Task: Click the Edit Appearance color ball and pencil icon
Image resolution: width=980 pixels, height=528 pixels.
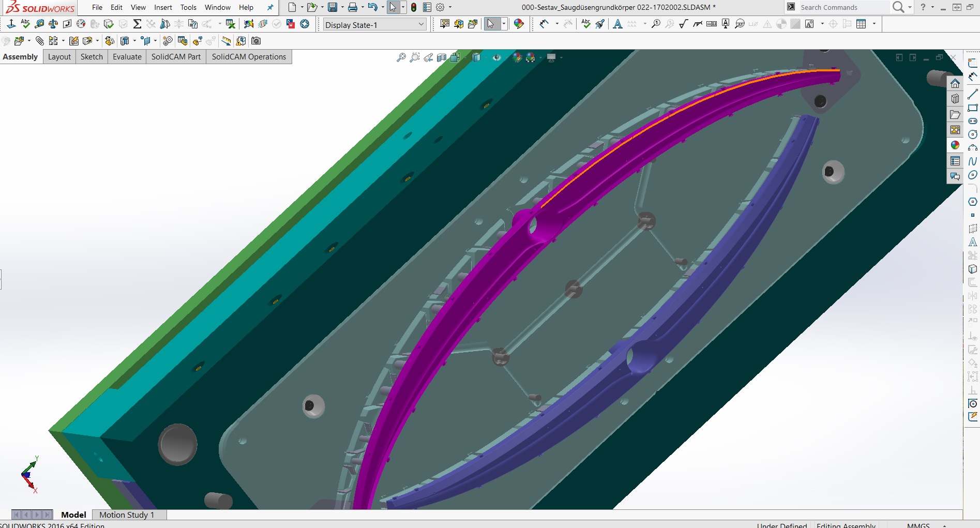Action: 519,24
